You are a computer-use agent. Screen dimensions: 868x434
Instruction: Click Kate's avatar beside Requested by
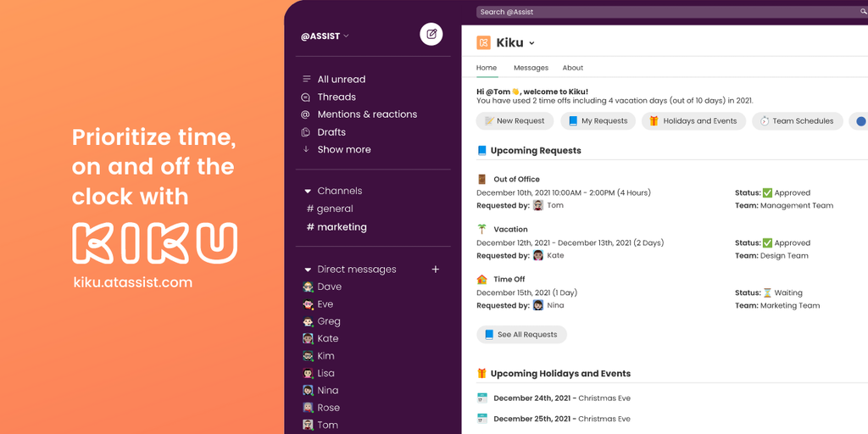(x=538, y=255)
